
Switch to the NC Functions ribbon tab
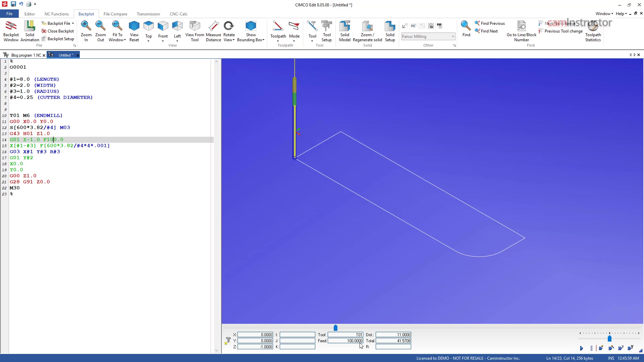pos(56,14)
